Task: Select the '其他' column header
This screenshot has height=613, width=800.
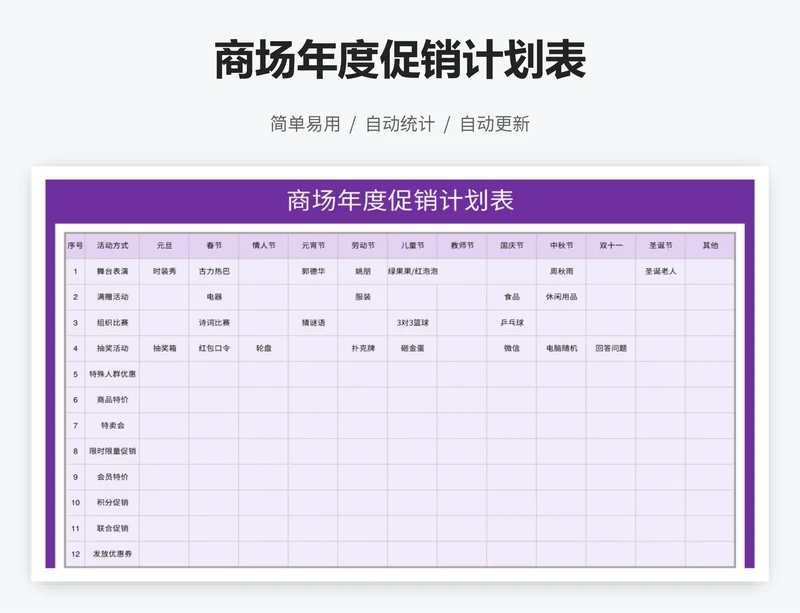Action: (710, 246)
